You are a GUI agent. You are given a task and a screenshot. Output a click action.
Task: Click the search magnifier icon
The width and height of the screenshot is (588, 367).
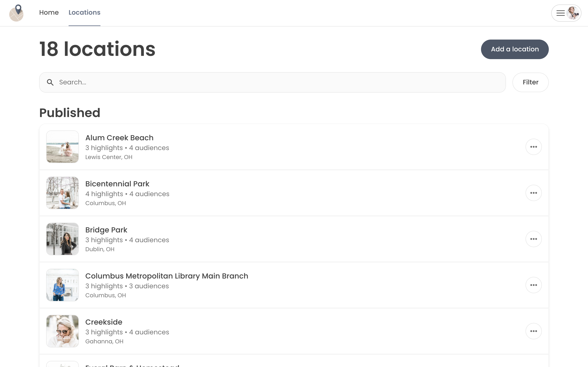(50, 82)
